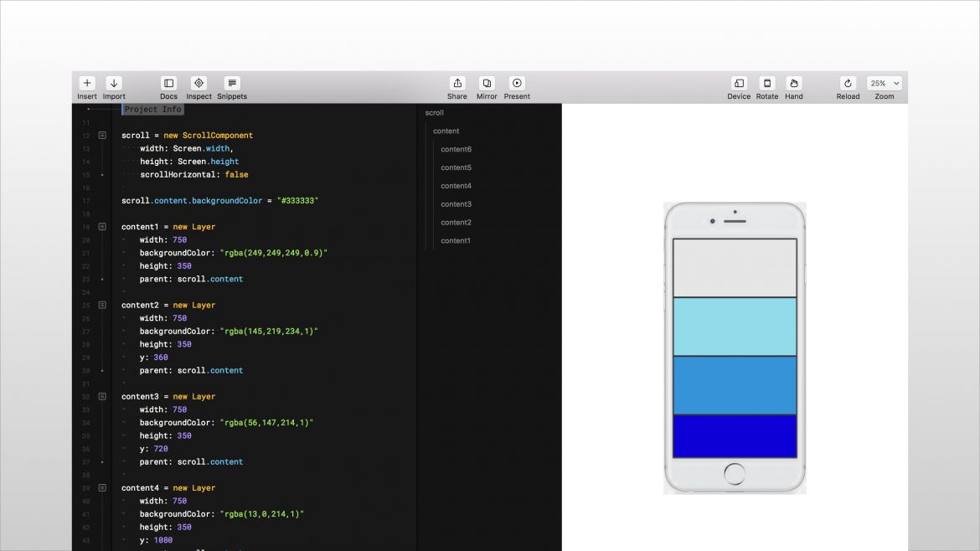Activate the Inspect tool
The image size is (980, 551).
pyautogui.click(x=199, y=83)
